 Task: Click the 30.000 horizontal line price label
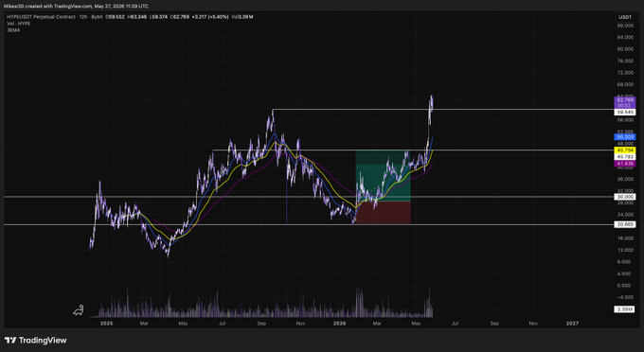625,197
